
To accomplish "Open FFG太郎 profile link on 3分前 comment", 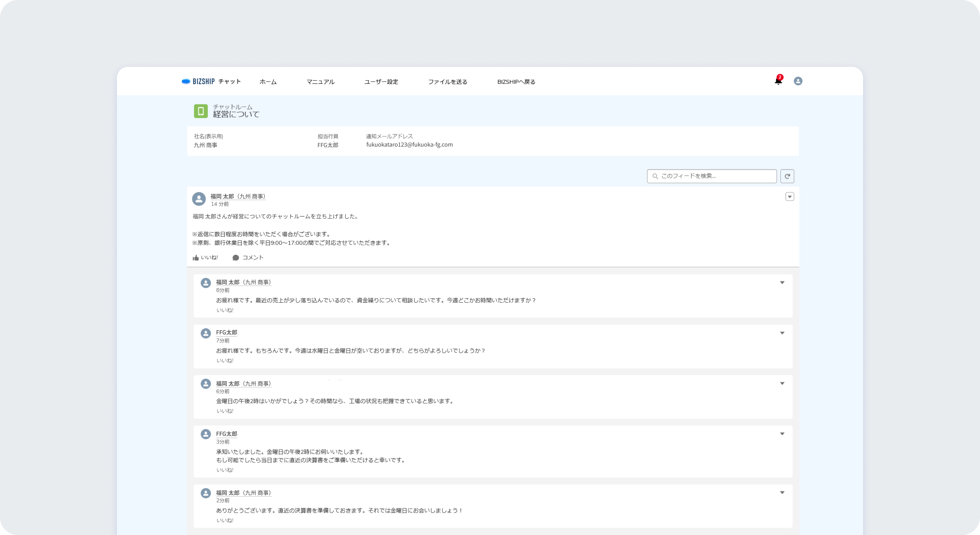I will click(226, 434).
